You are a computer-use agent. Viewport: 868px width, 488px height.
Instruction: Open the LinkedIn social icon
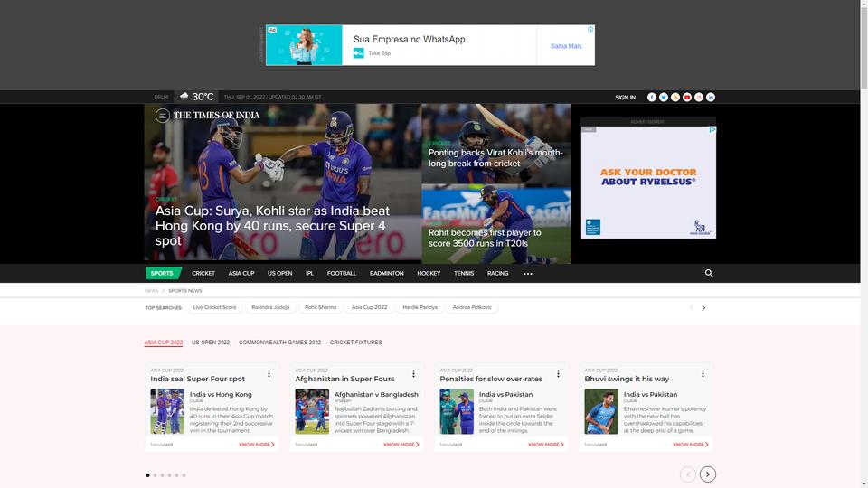click(711, 97)
